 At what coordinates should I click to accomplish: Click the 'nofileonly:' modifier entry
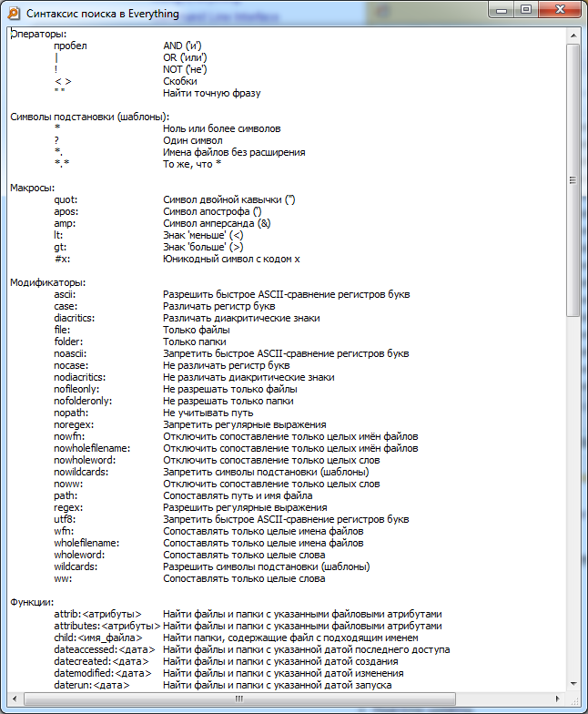[x=76, y=390]
